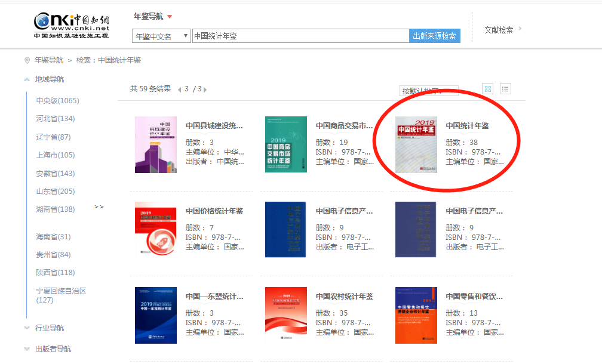The height and width of the screenshot is (364, 602).
Task: Click the 册数: 35 text
Action: (x=331, y=313)
